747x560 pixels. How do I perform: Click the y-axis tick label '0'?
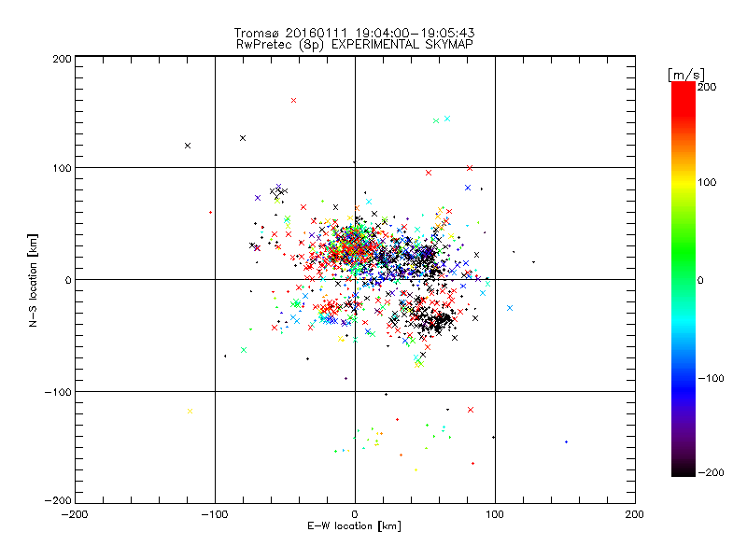click(x=68, y=281)
